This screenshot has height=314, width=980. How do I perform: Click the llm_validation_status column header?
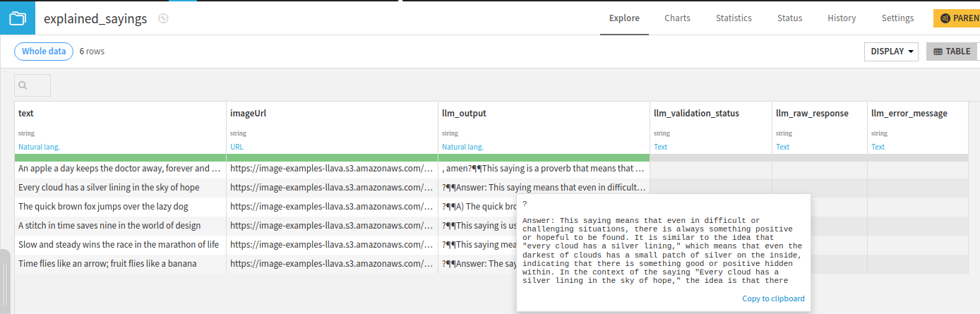(x=696, y=113)
